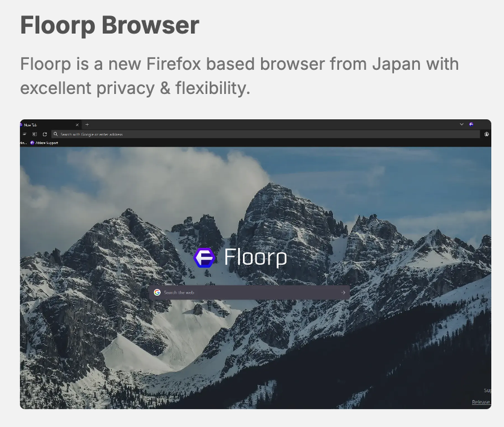Image resolution: width=504 pixels, height=427 pixels.
Task: Open a new tab with the plus button
Action: [87, 124]
